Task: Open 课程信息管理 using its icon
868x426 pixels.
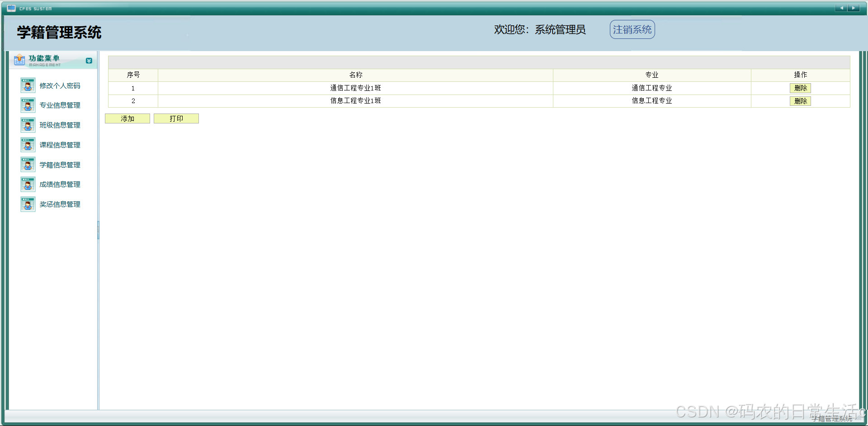Action: point(28,145)
